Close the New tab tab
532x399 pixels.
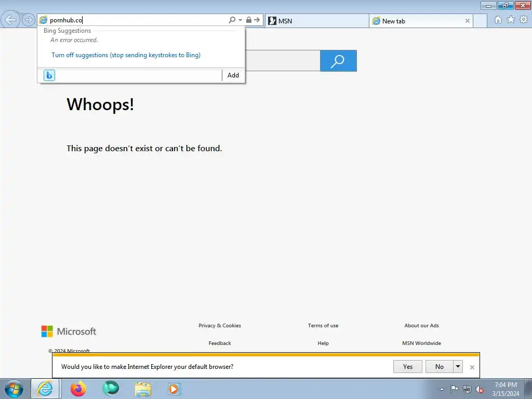coord(468,21)
